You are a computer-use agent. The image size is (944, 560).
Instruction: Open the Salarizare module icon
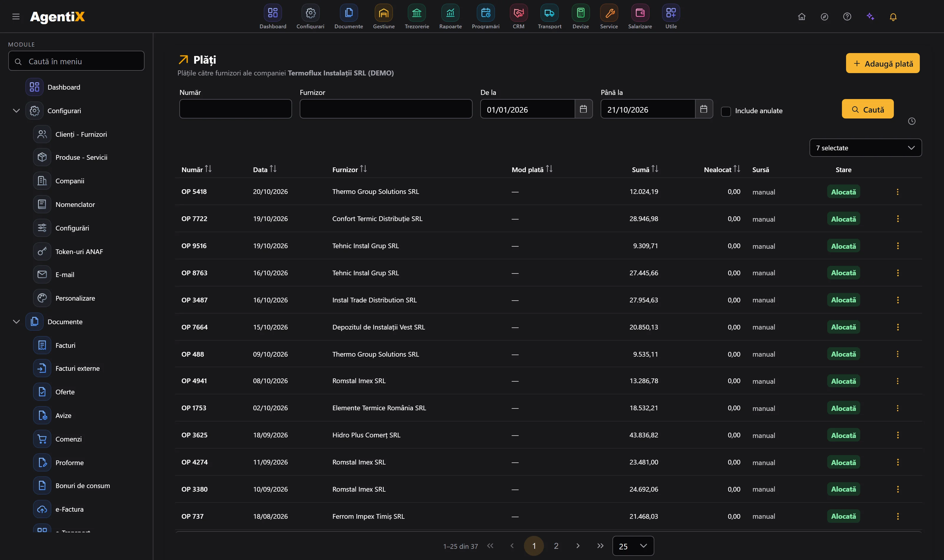[x=640, y=13]
